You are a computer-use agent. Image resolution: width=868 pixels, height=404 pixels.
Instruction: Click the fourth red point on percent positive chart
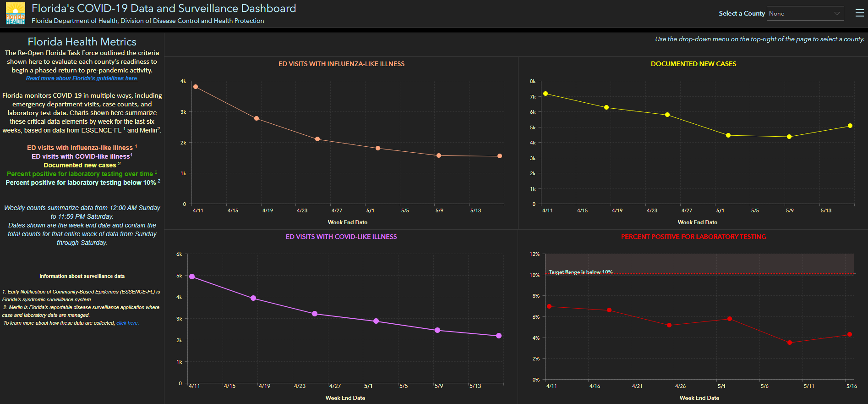[730, 319]
